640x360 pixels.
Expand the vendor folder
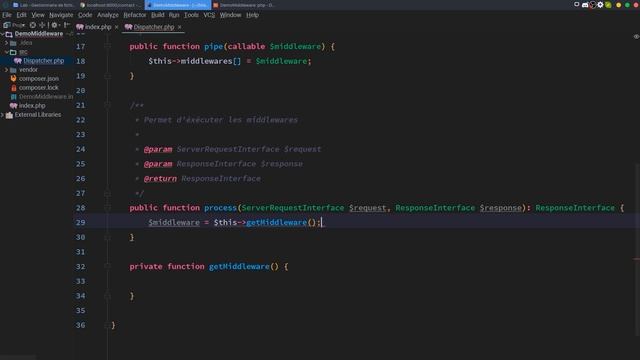[x=7, y=70]
